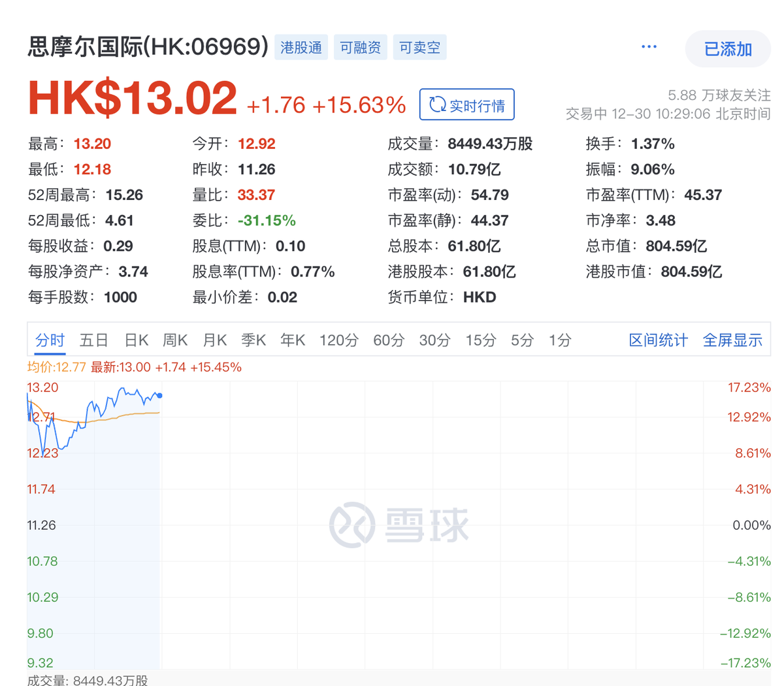Select the 15分 interval tab
This screenshot has height=686, width=784.
point(481,340)
